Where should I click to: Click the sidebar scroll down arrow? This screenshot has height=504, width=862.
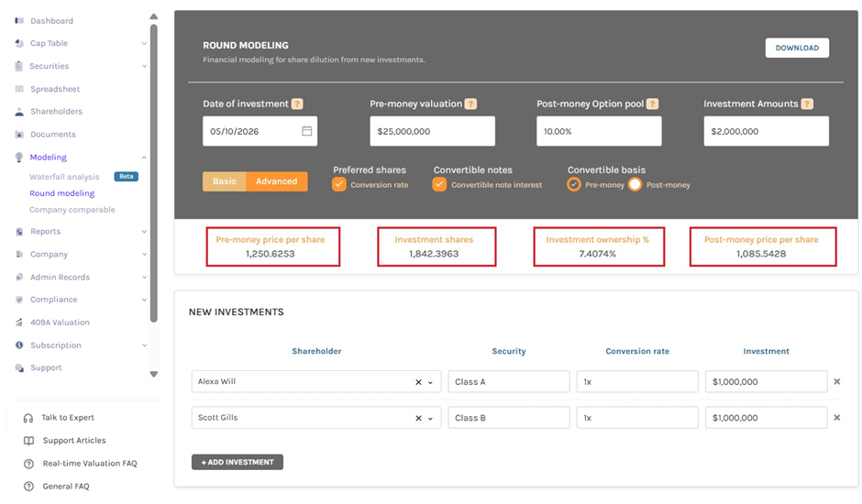click(x=154, y=374)
